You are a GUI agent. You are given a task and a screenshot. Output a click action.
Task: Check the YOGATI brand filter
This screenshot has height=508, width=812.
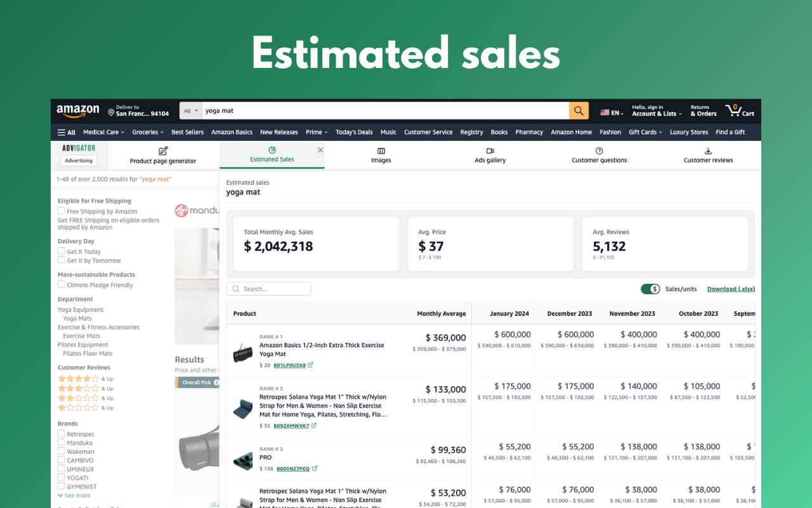(x=62, y=478)
